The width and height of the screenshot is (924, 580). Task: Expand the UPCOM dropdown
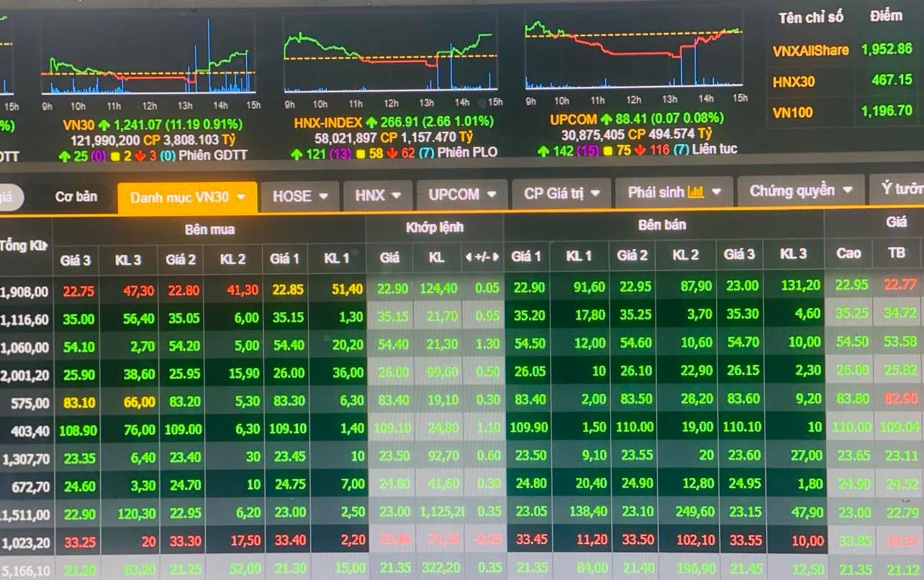point(492,194)
